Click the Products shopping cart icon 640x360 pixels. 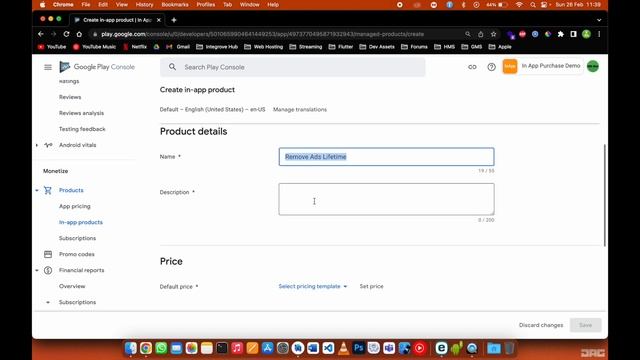click(48, 190)
